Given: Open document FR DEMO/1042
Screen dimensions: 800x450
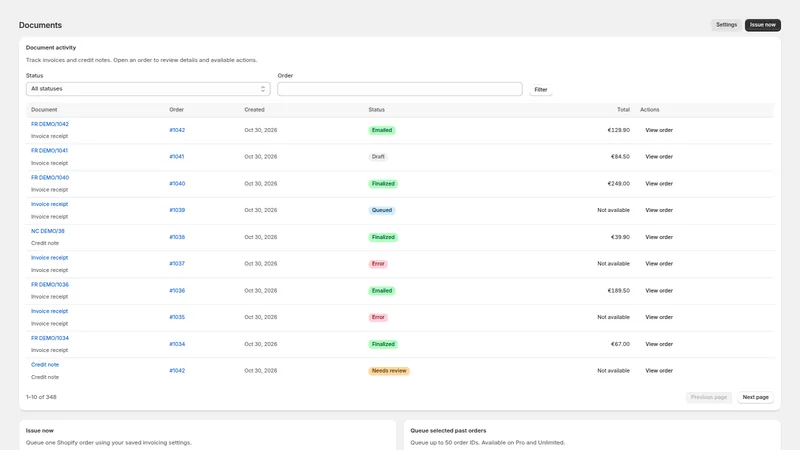Looking at the screenshot, I should [x=49, y=124].
